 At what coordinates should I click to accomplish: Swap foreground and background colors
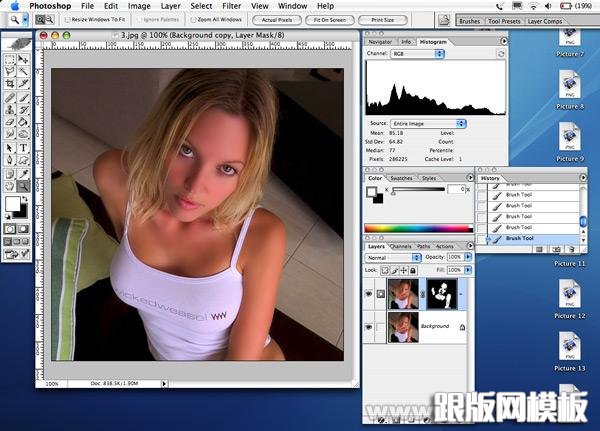(25, 199)
